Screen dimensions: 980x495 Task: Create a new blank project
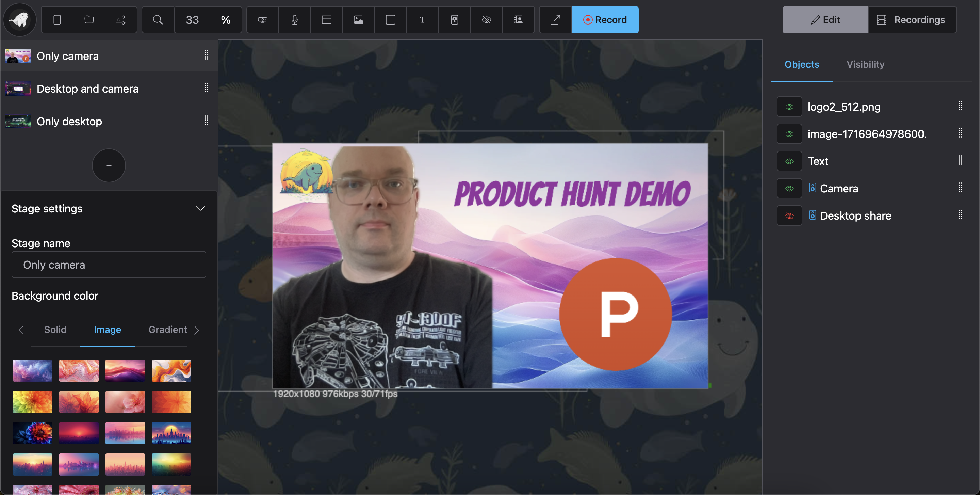57,20
